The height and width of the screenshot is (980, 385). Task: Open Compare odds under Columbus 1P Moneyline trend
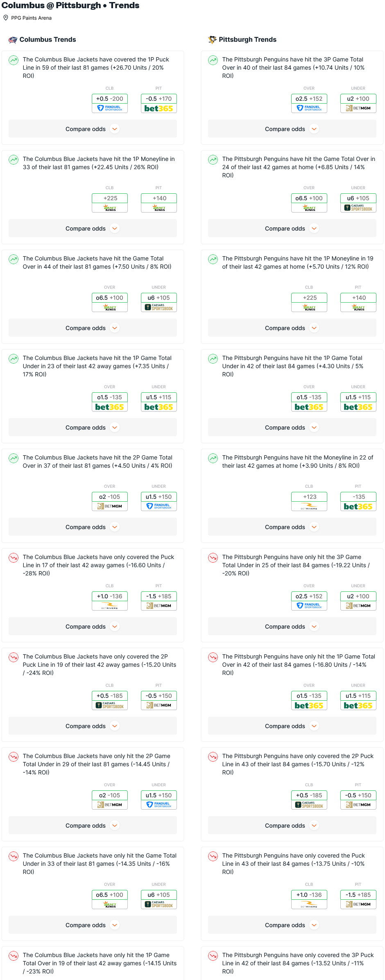pos(93,229)
